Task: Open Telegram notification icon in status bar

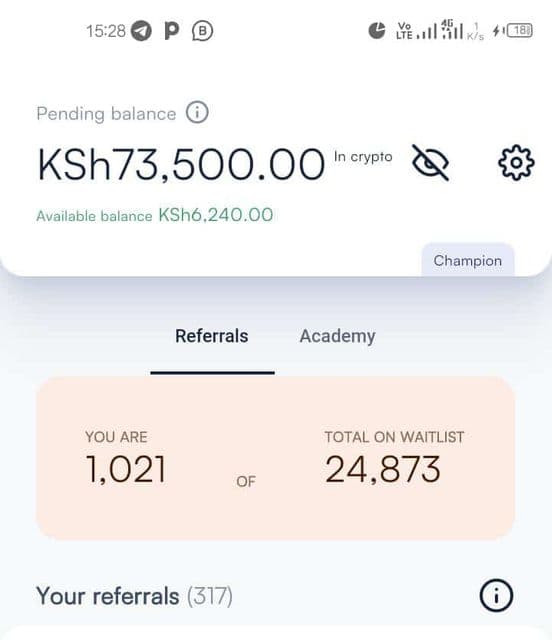Action: 141,31
